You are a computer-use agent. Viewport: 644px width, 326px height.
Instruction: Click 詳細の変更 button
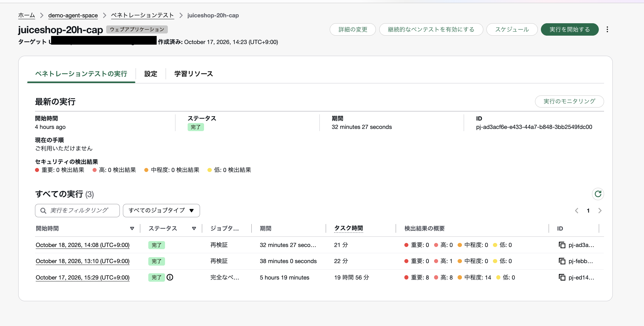coord(353,29)
